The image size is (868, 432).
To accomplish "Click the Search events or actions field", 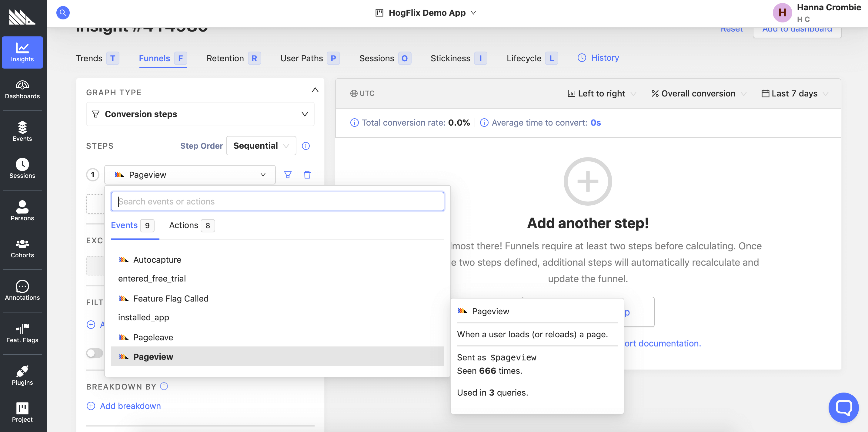I will pos(277,201).
